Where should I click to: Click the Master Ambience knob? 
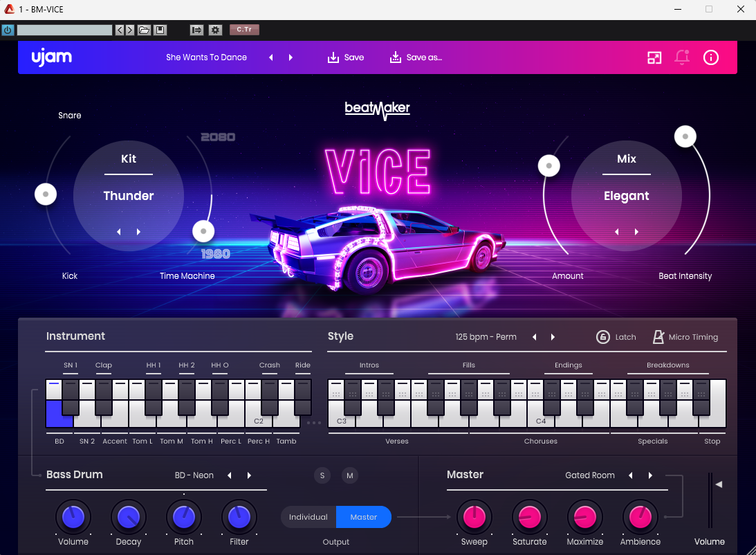[x=640, y=517]
